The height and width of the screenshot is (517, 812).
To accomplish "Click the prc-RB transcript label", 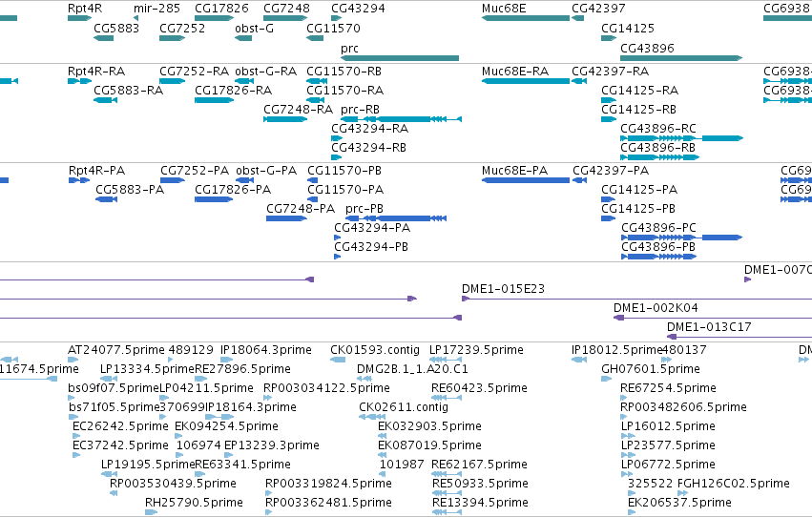I will 361,109.
